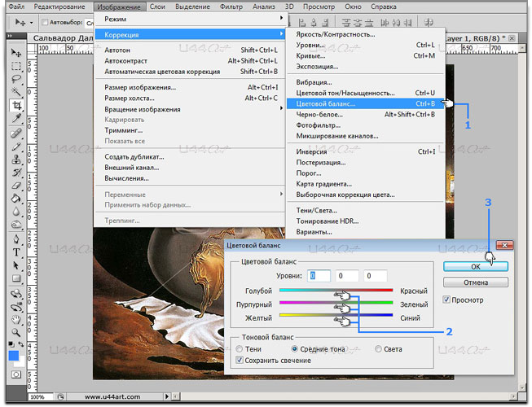
Task: Close the document tab Layer 1, RGB/8
Action: (x=512, y=38)
